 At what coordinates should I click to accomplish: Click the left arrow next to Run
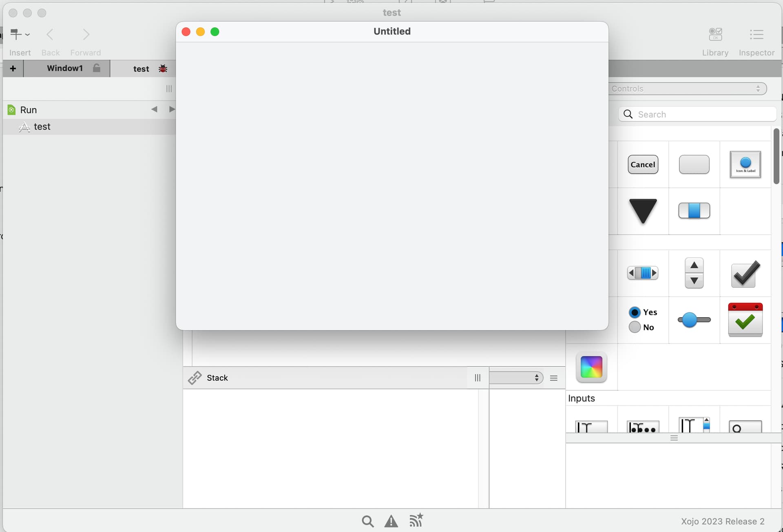(x=154, y=109)
